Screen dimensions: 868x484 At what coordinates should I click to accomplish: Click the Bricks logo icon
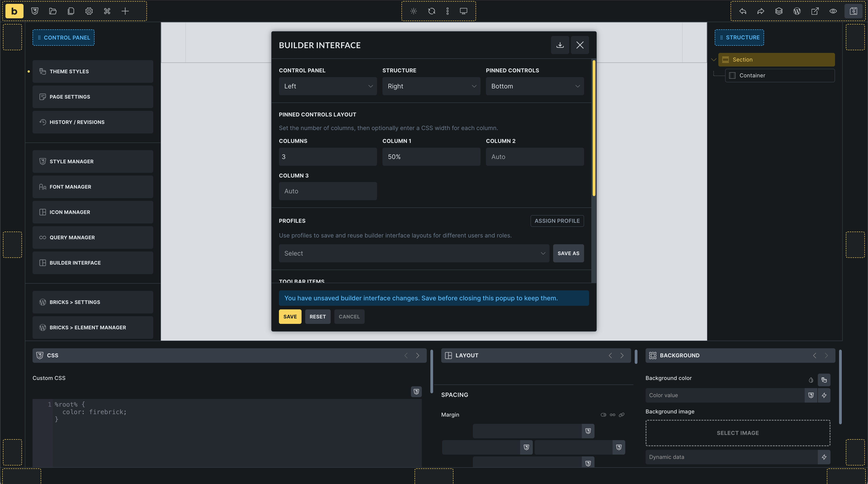pos(14,11)
